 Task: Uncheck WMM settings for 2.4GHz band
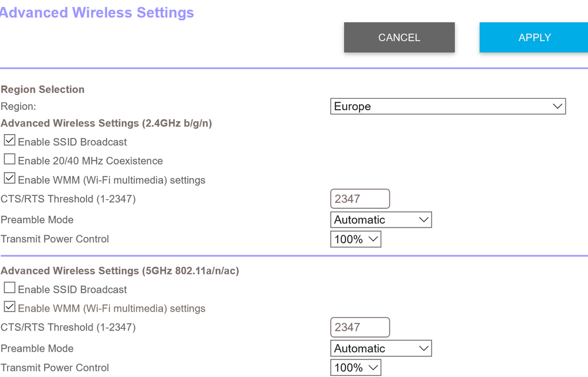click(9, 176)
